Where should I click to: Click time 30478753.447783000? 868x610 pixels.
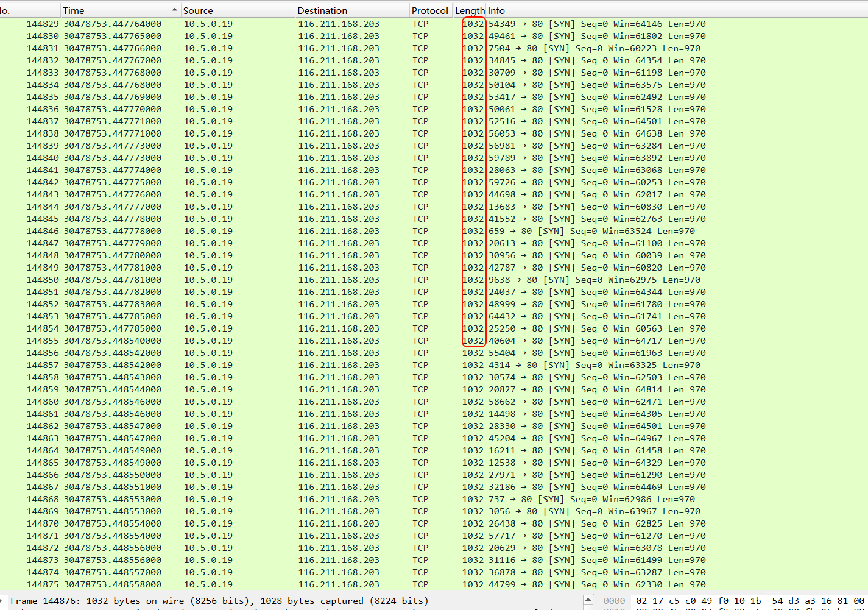pos(113,304)
